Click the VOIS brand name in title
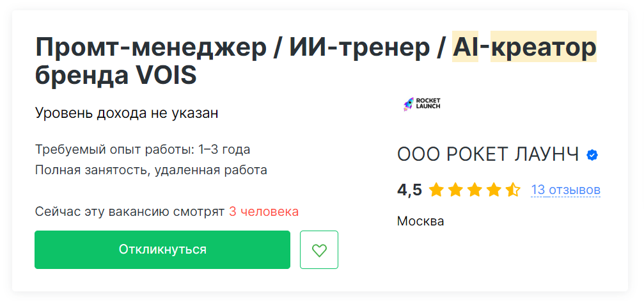This screenshot has width=644, height=301. [166, 76]
